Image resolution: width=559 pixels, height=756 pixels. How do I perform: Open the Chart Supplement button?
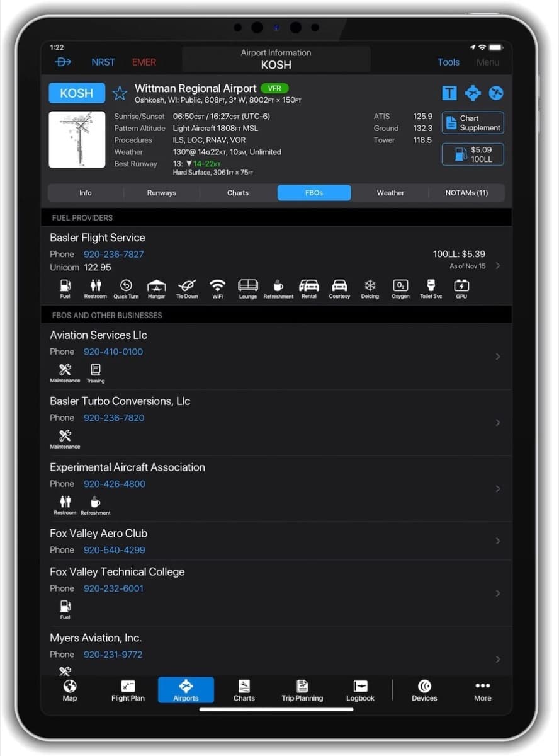[x=473, y=123]
